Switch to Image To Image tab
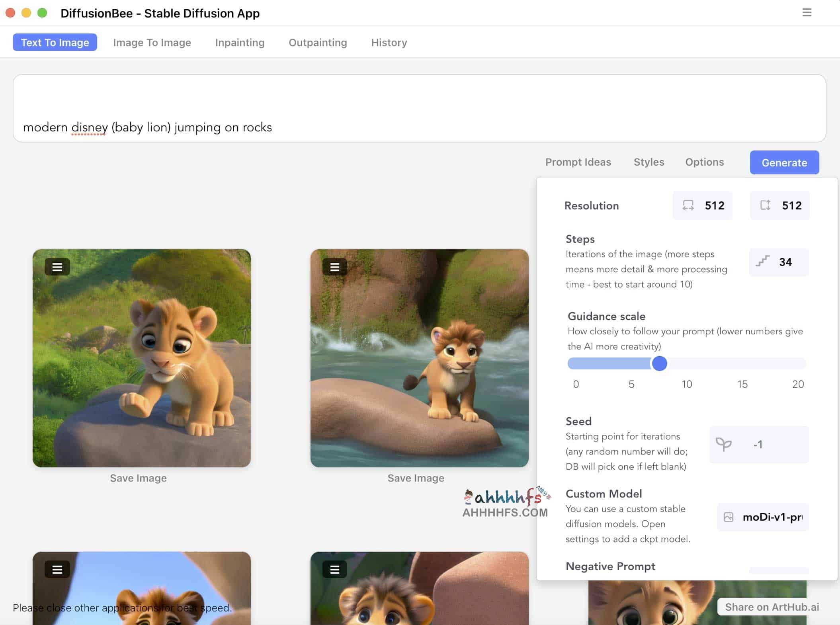The width and height of the screenshot is (840, 625). [x=152, y=42]
